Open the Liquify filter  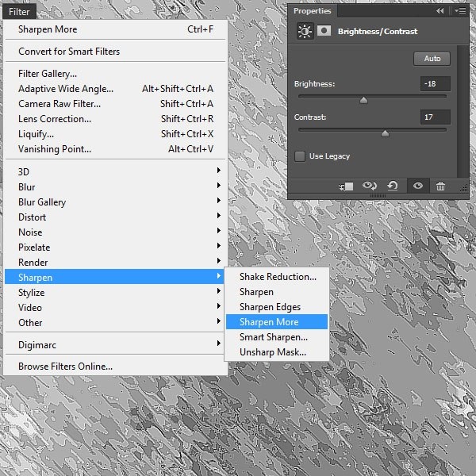coord(115,134)
